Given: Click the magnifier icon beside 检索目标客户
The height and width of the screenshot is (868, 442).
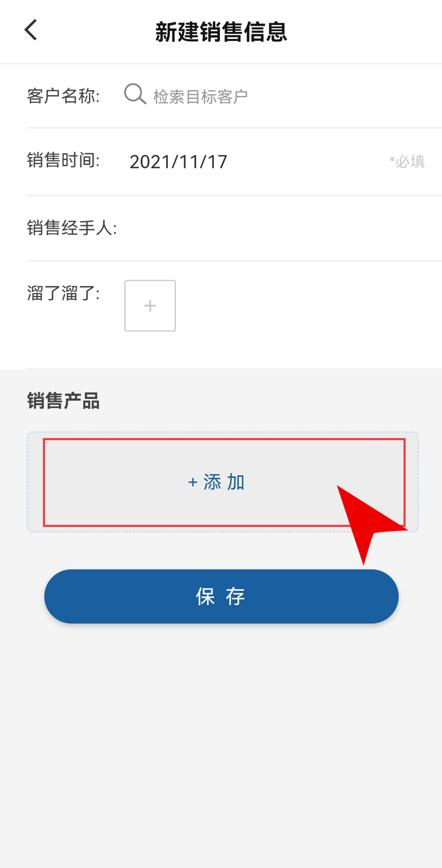Looking at the screenshot, I should click(135, 94).
